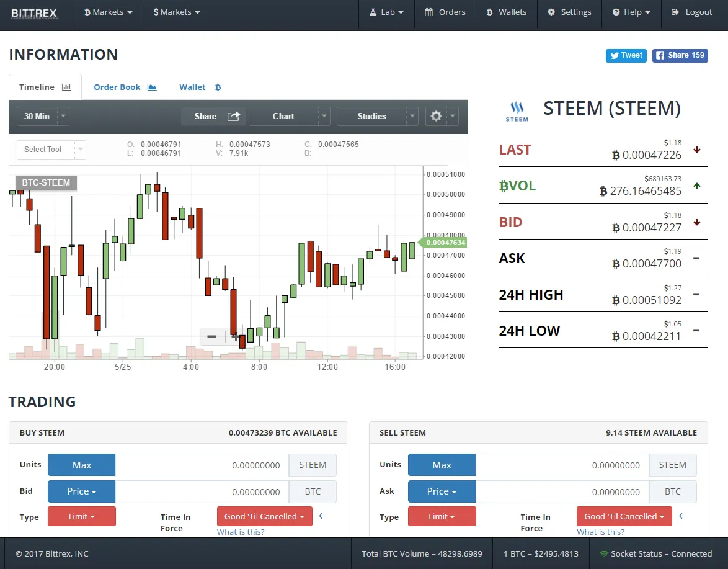Viewport: 728px width, 569px height.
Task: Click Logout in the top bar
Action: pos(692,12)
